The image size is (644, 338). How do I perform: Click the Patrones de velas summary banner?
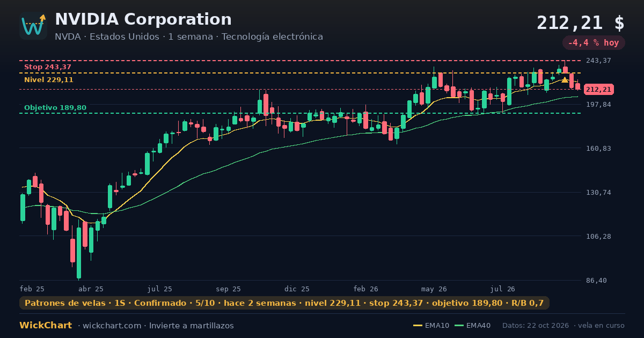[x=284, y=303]
